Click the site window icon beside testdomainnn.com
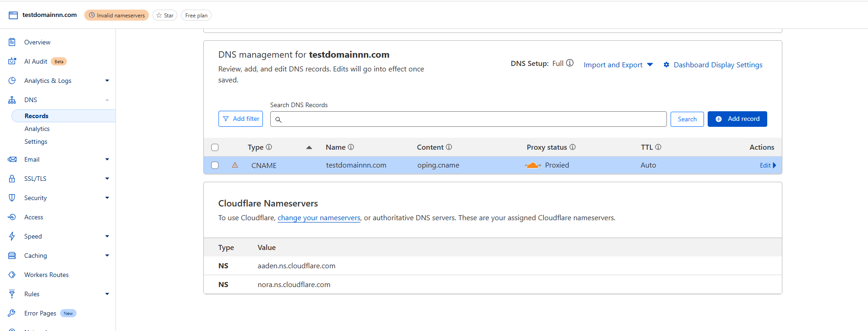868x331 pixels. click(x=13, y=15)
